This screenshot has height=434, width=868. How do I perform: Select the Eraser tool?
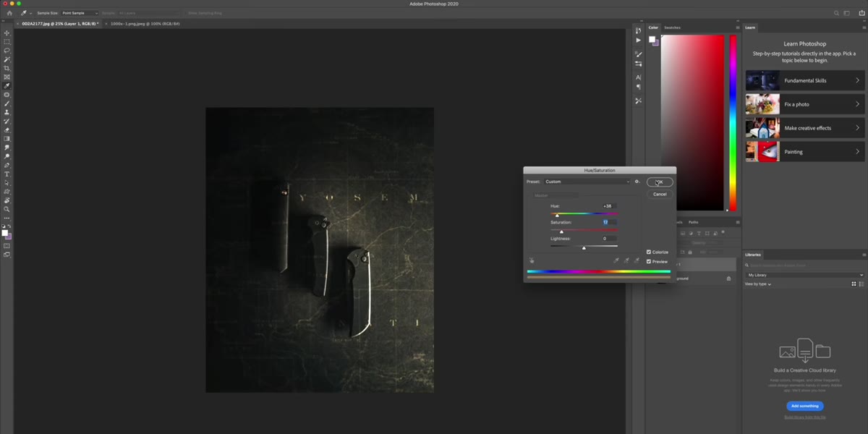click(x=7, y=130)
